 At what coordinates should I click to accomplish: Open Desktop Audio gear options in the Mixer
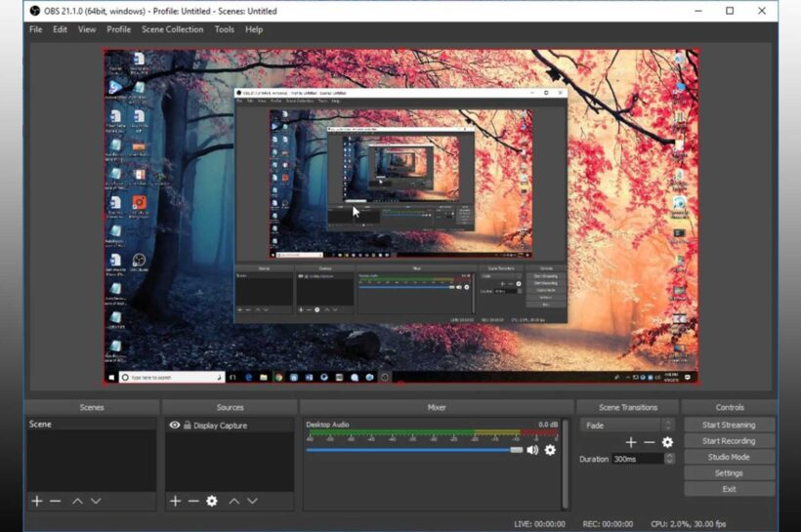click(550, 450)
